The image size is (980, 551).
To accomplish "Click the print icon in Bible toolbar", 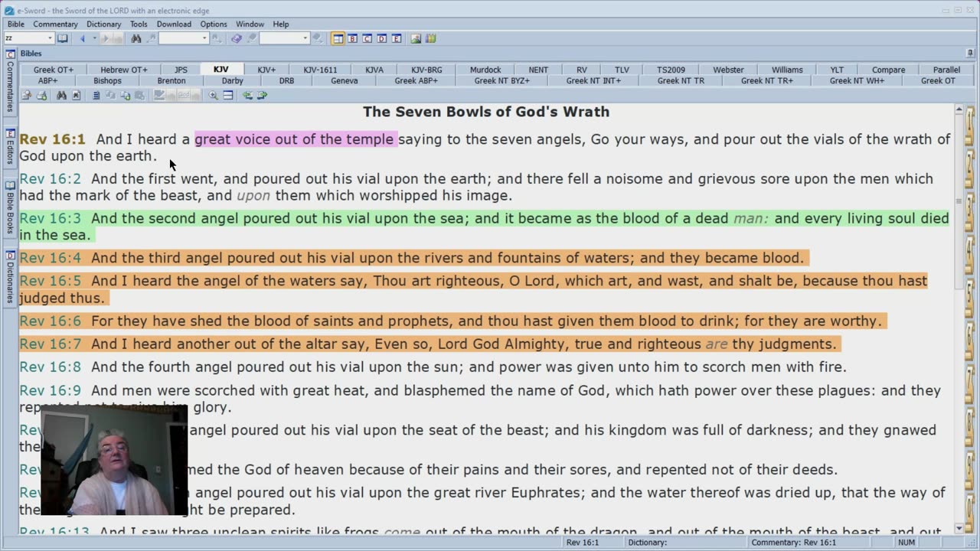I will tap(41, 96).
